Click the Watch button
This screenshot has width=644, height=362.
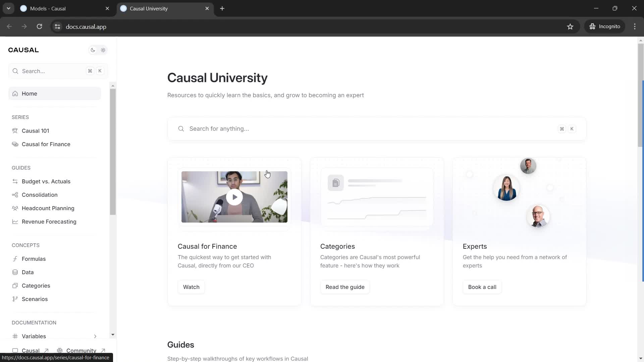[191, 287]
